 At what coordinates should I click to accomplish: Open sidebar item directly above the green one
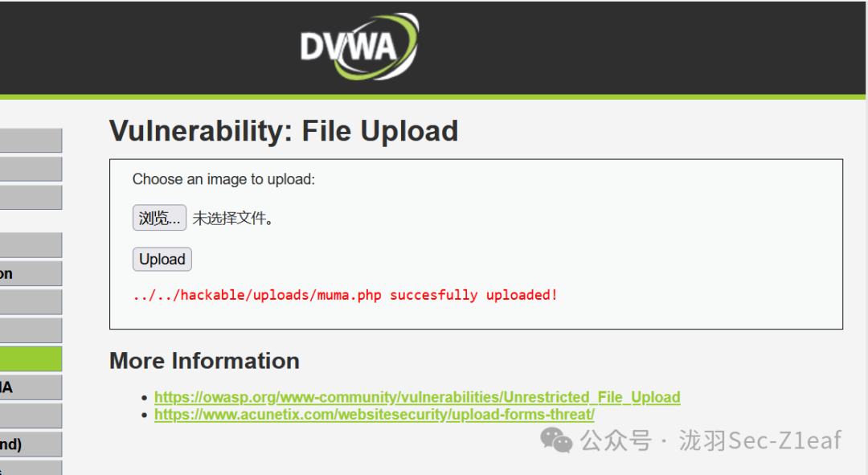(31, 330)
